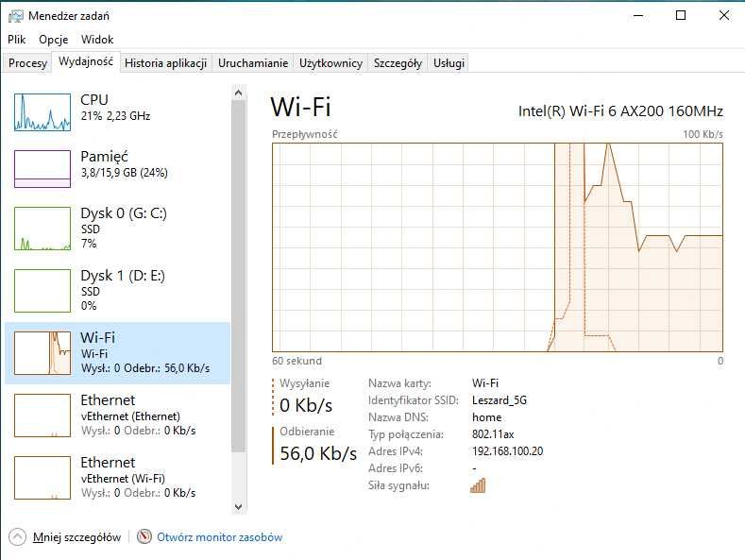Click the Adres IPv6 label
Screen dimensions: 745x560
[x=396, y=468]
